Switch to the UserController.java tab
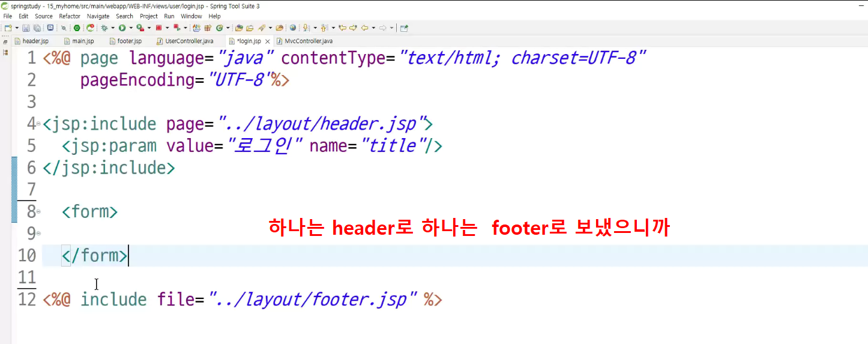Screen dimensions: 868x344 tap(184, 41)
